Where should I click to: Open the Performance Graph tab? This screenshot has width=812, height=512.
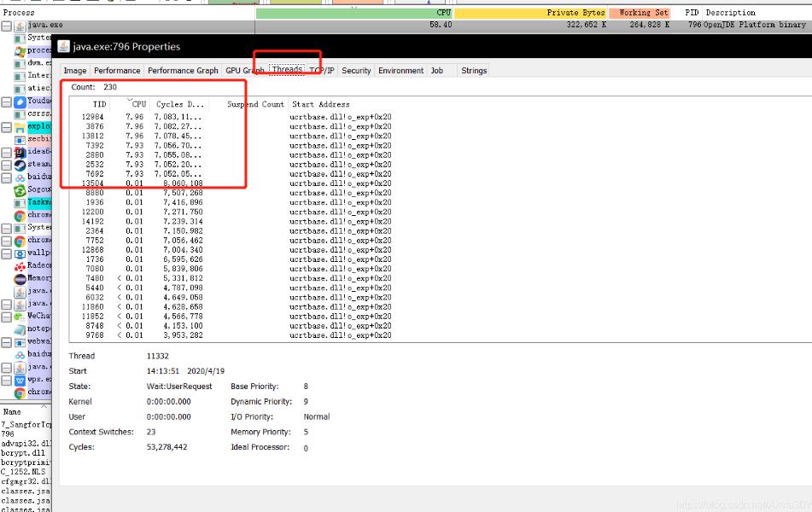[183, 71]
